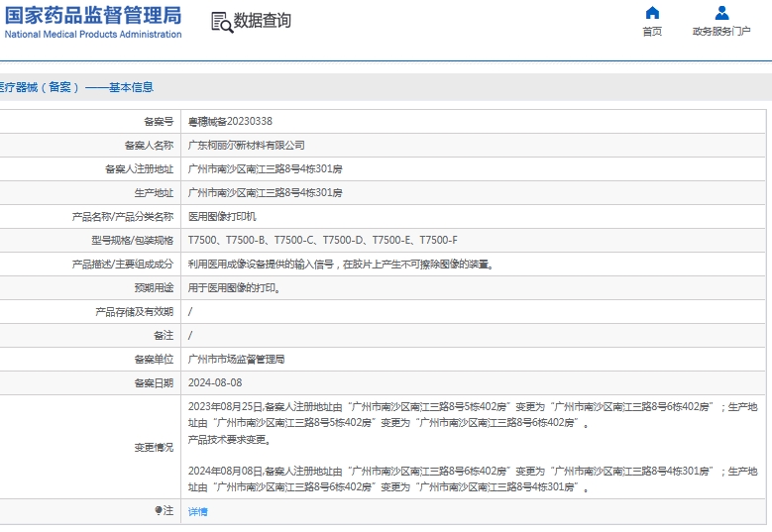Click the 产品存储及有效期 label
Screen dimensions: 772x532
[135, 311]
